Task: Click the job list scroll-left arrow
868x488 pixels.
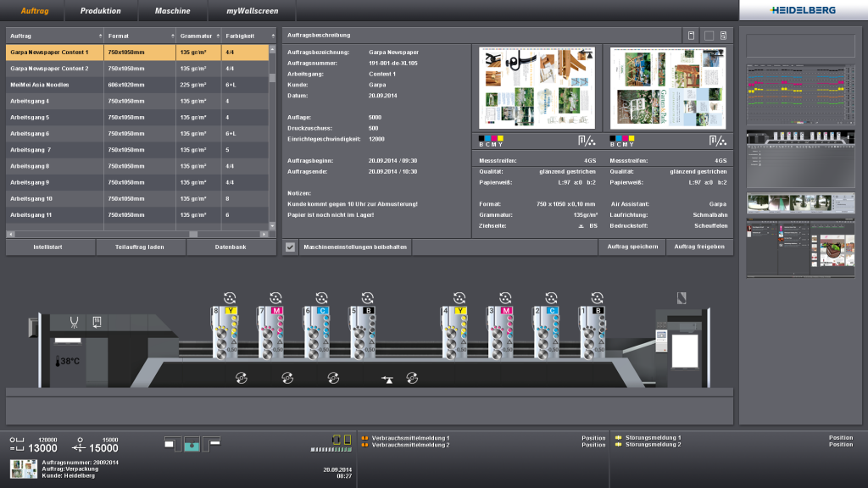Action: [10, 234]
